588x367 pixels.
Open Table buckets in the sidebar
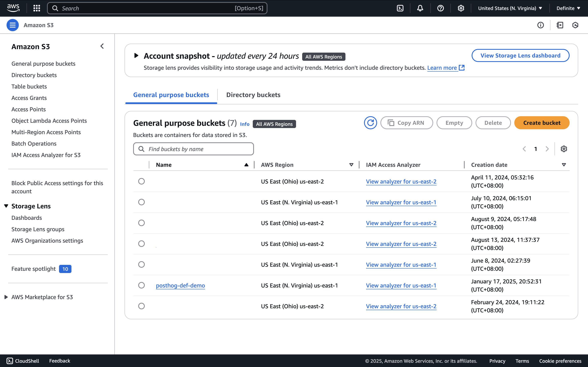(x=29, y=86)
